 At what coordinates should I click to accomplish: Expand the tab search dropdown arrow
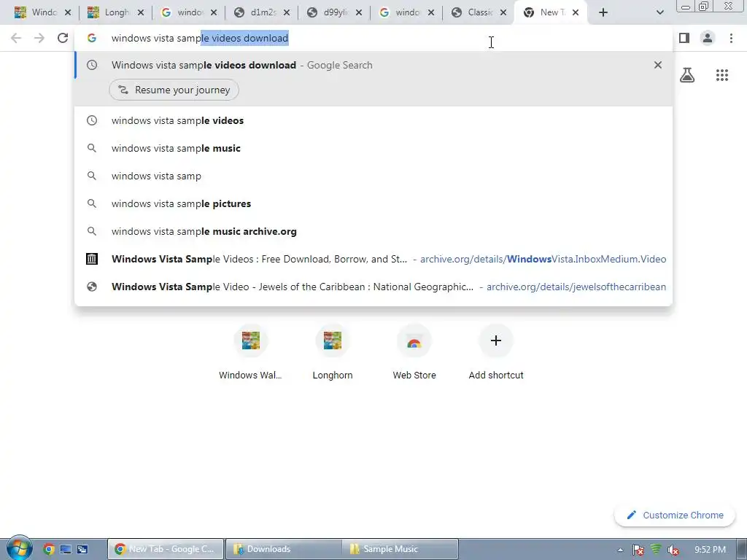[659, 12]
